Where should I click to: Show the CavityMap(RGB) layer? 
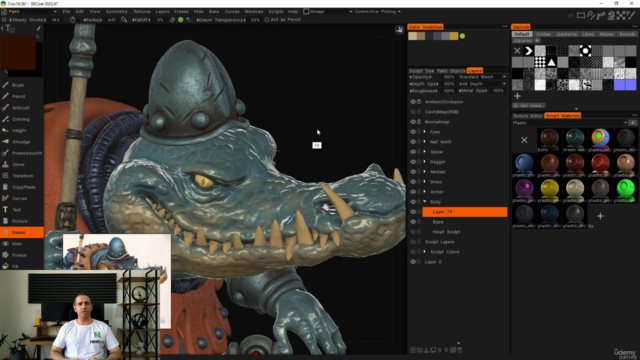point(413,112)
